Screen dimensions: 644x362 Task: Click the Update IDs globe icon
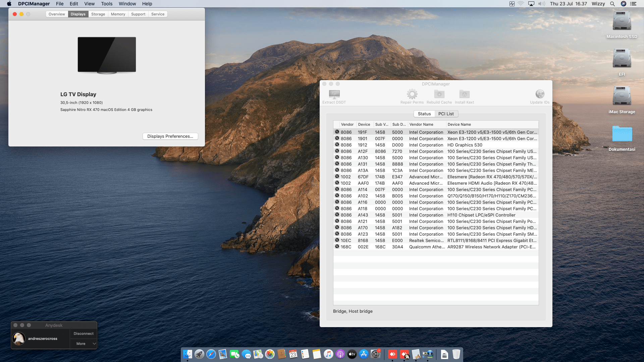click(x=540, y=94)
